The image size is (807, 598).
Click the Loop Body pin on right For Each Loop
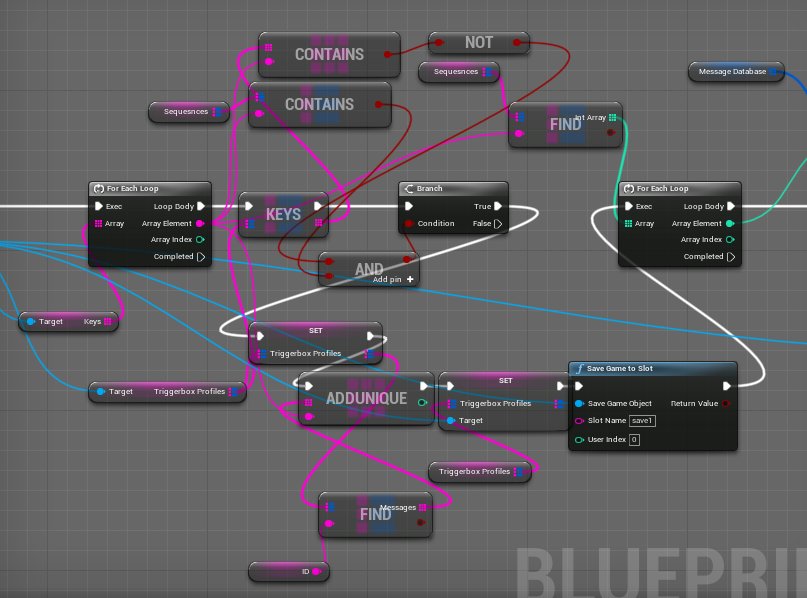pos(731,206)
